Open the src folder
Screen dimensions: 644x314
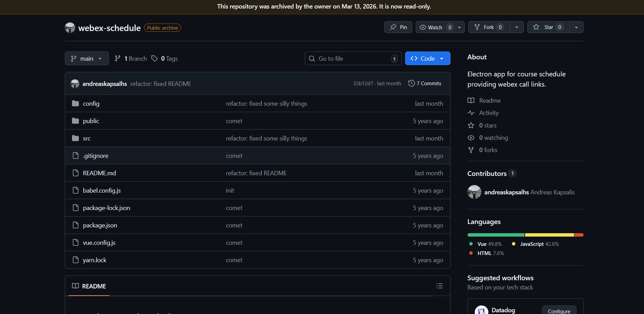87,138
